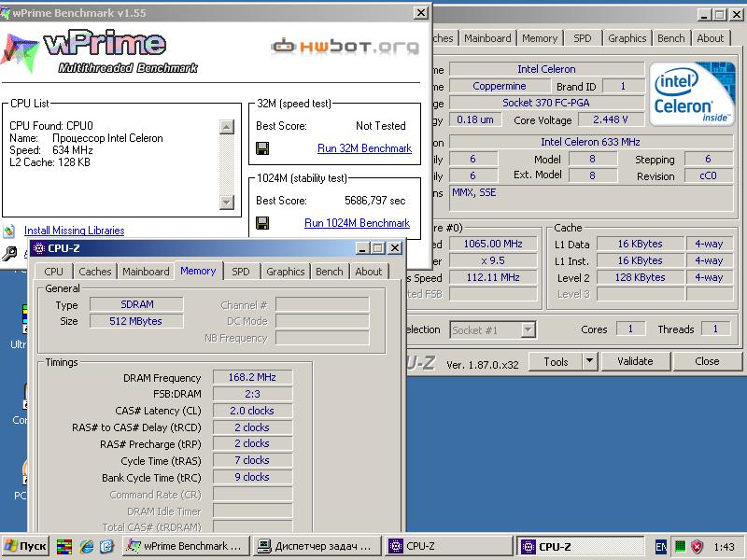Click the key tool icon in wPrime
Screen dimensions: 747x560
point(9,254)
